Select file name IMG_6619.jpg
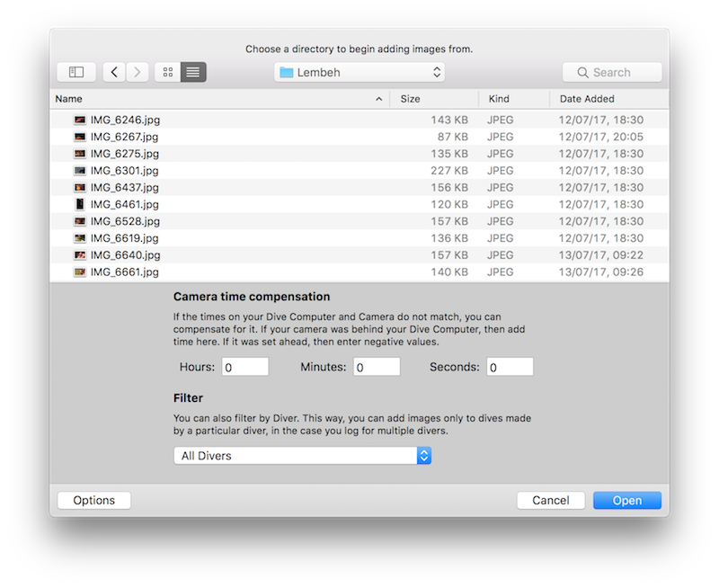The height and width of the screenshot is (588, 719). click(124, 238)
